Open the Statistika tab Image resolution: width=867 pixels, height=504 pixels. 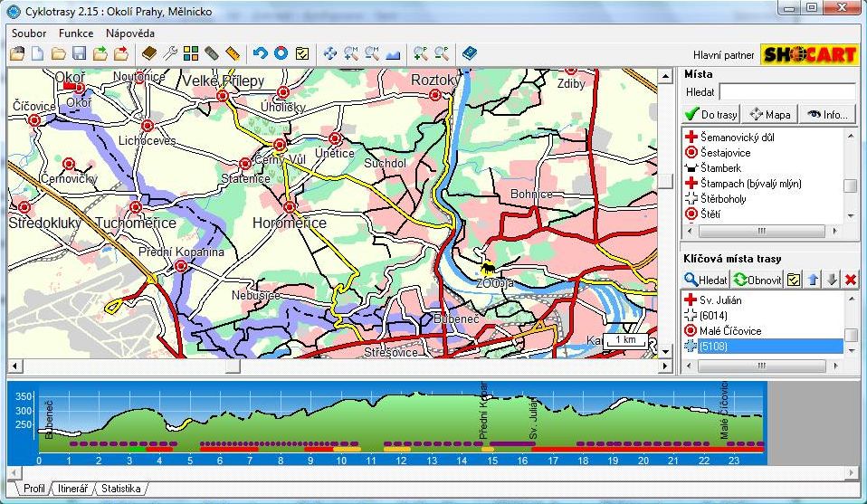[120, 489]
